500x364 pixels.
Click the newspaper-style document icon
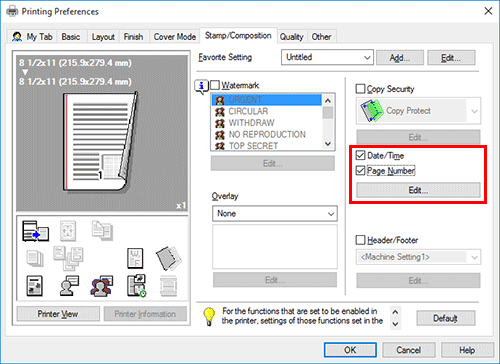tap(35, 286)
